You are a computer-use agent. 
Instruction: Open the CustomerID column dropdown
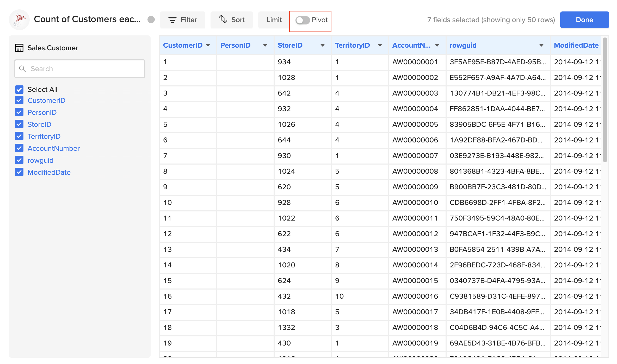click(x=208, y=45)
